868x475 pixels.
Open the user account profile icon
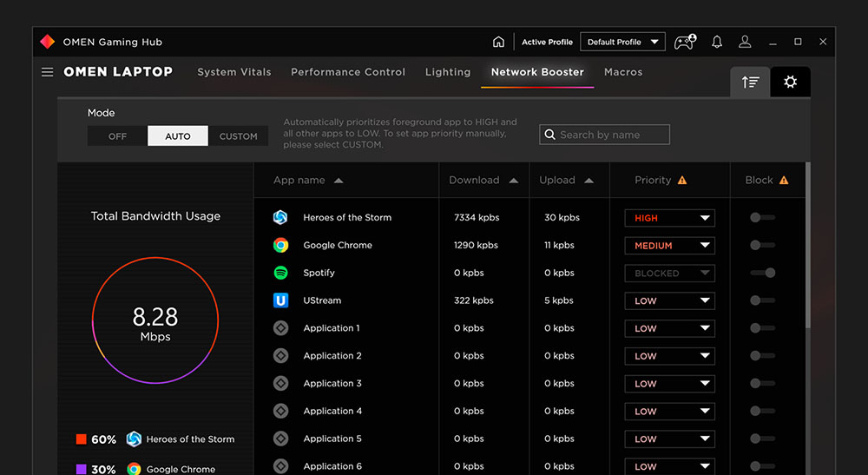coord(745,42)
